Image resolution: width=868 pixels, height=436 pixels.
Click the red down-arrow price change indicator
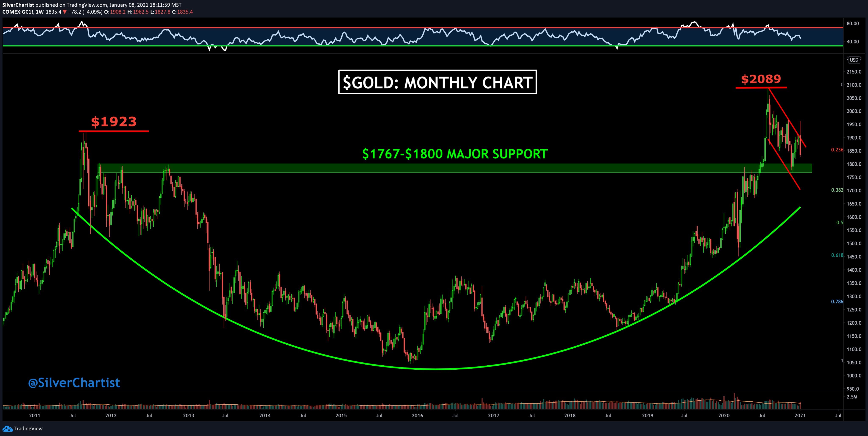pyautogui.click(x=65, y=12)
